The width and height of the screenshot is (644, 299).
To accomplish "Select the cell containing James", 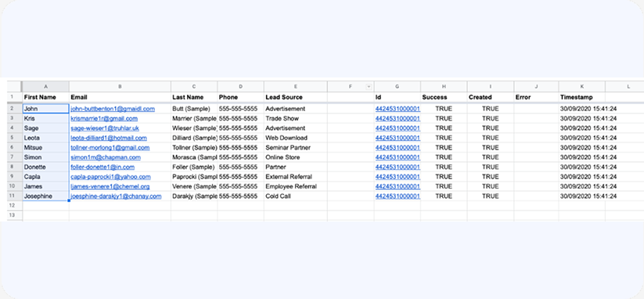I will pos(45,186).
